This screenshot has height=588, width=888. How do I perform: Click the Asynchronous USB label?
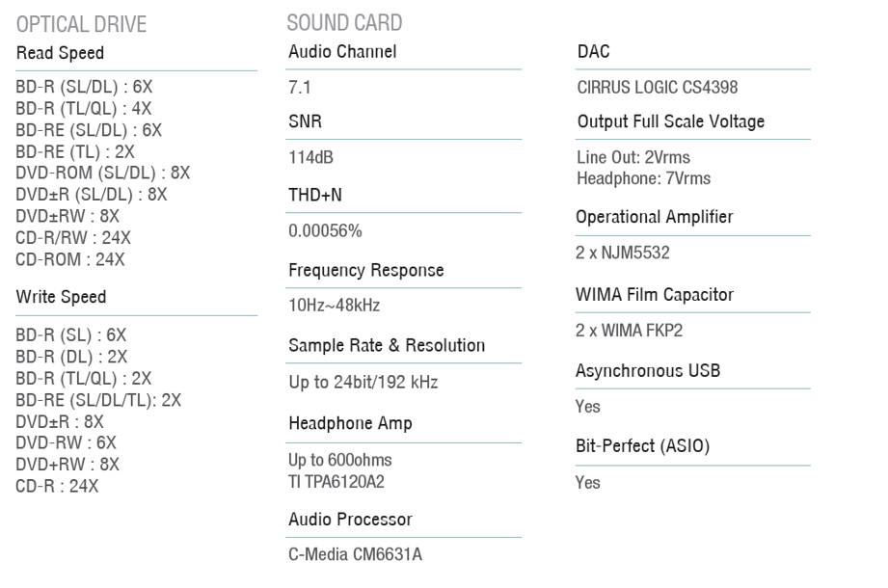click(x=648, y=371)
